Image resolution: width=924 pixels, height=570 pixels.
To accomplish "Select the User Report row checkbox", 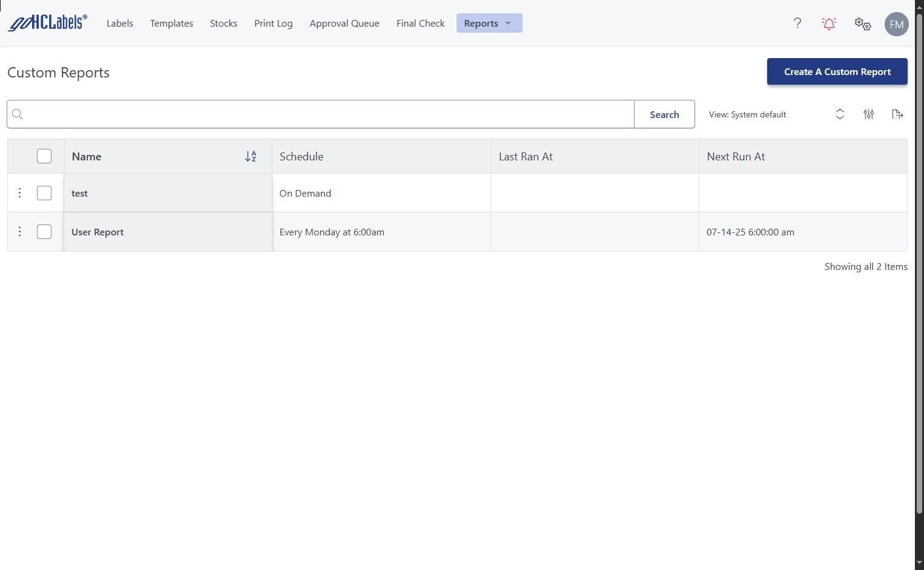I will click(x=44, y=232).
